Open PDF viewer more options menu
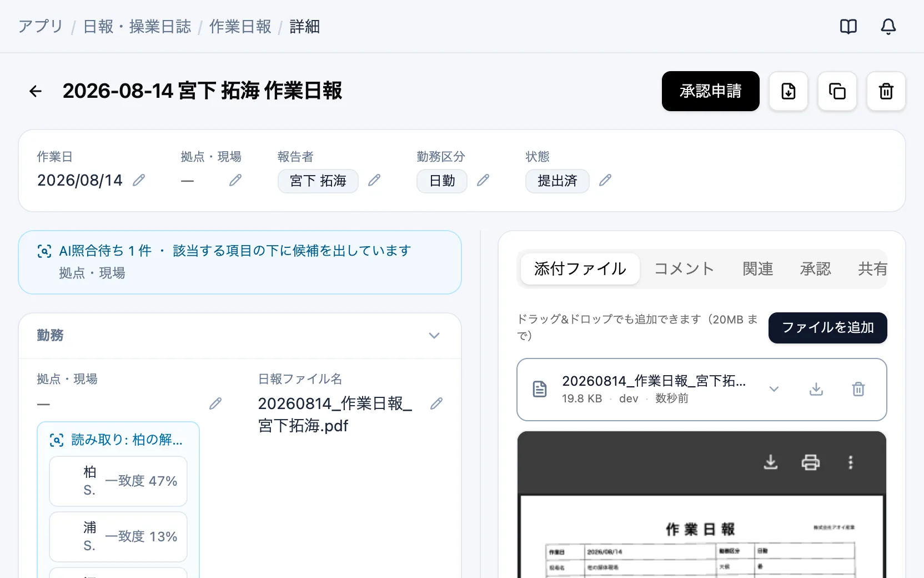This screenshot has width=924, height=578. pyautogui.click(x=850, y=462)
